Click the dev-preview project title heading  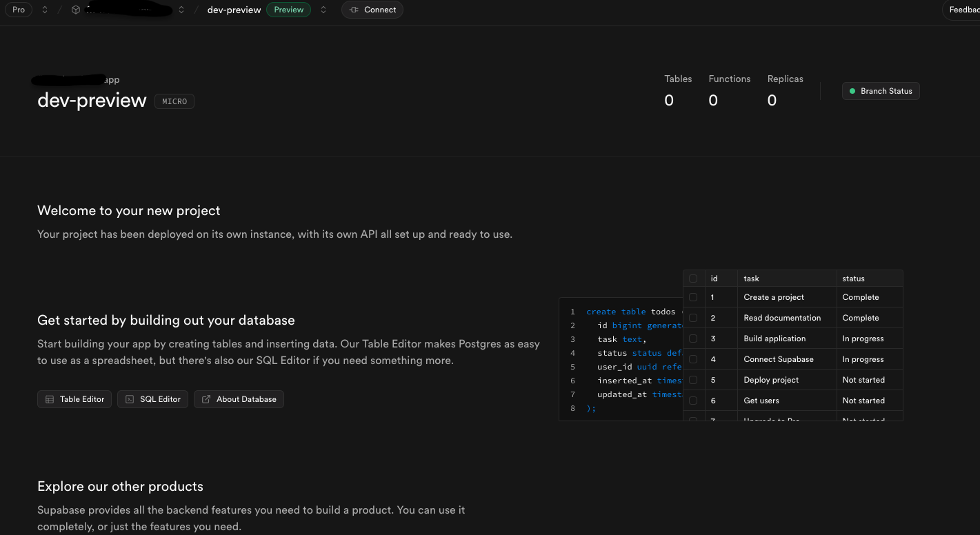point(92,101)
